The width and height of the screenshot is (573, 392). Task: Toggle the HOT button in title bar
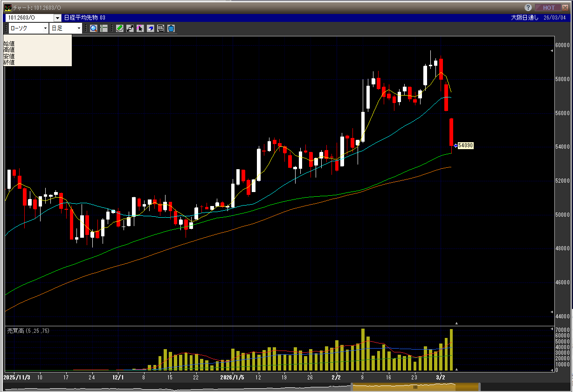[x=547, y=7]
